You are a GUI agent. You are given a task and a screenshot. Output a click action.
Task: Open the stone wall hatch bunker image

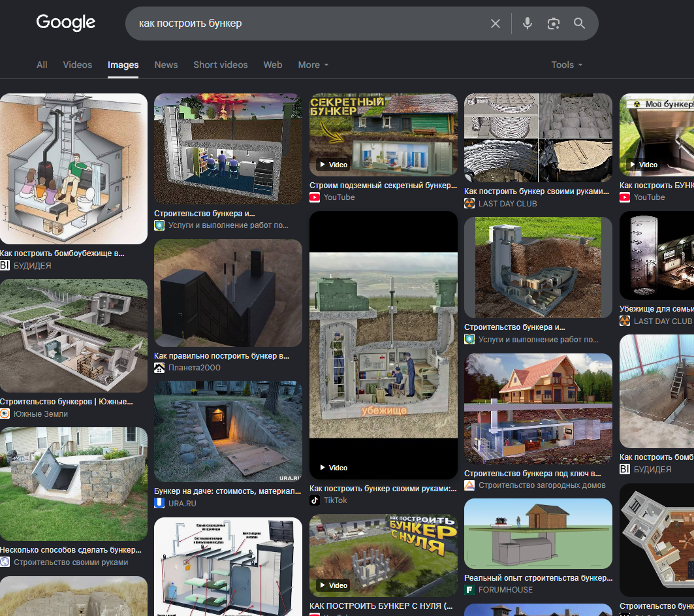pyautogui.click(x=74, y=484)
